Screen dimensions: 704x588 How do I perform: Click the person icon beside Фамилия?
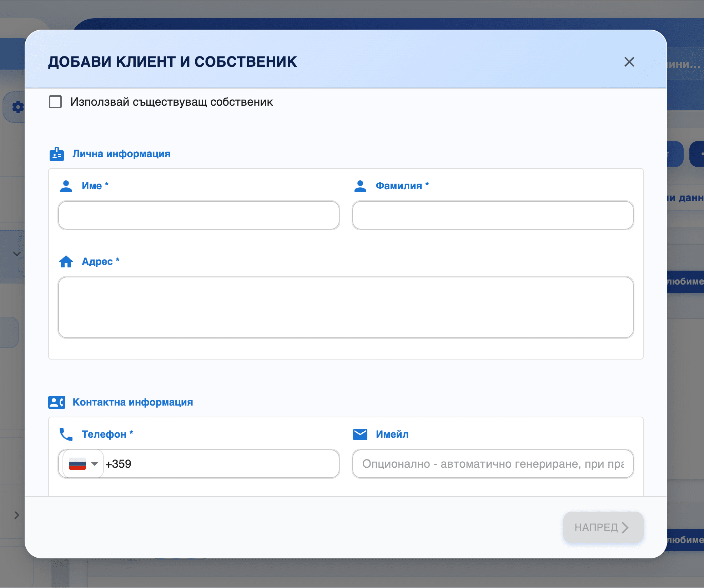(360, 186)
